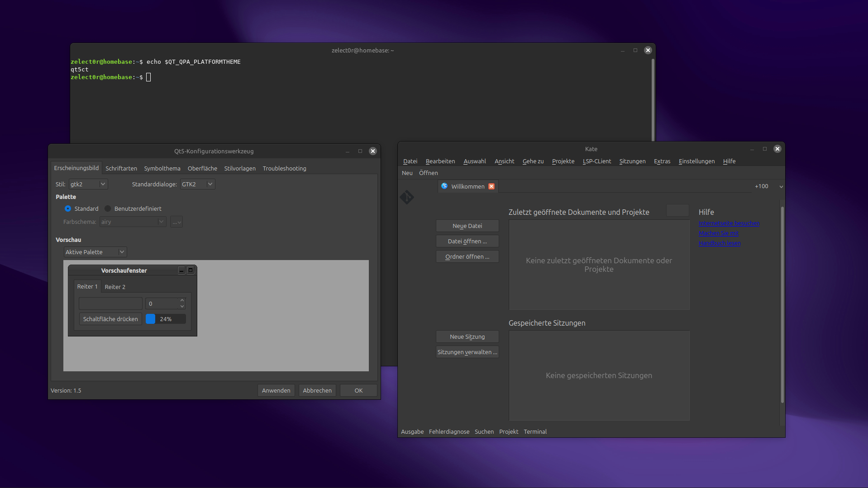
Task: Click the Datei öffnen ... button
Action: 467,241
